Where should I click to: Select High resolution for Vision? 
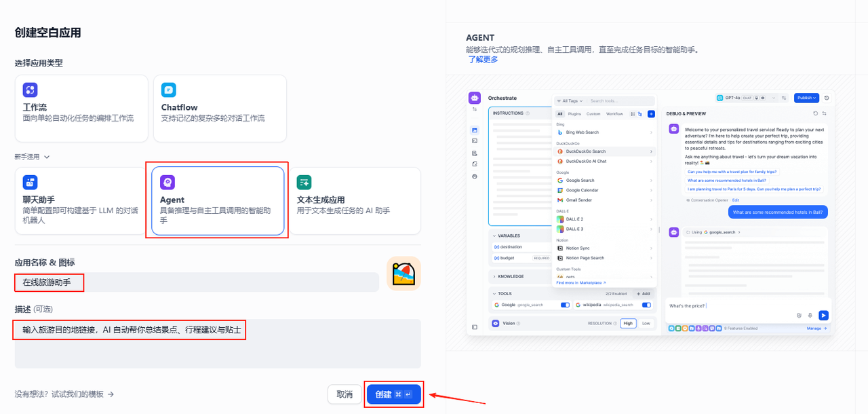(628, 324)
